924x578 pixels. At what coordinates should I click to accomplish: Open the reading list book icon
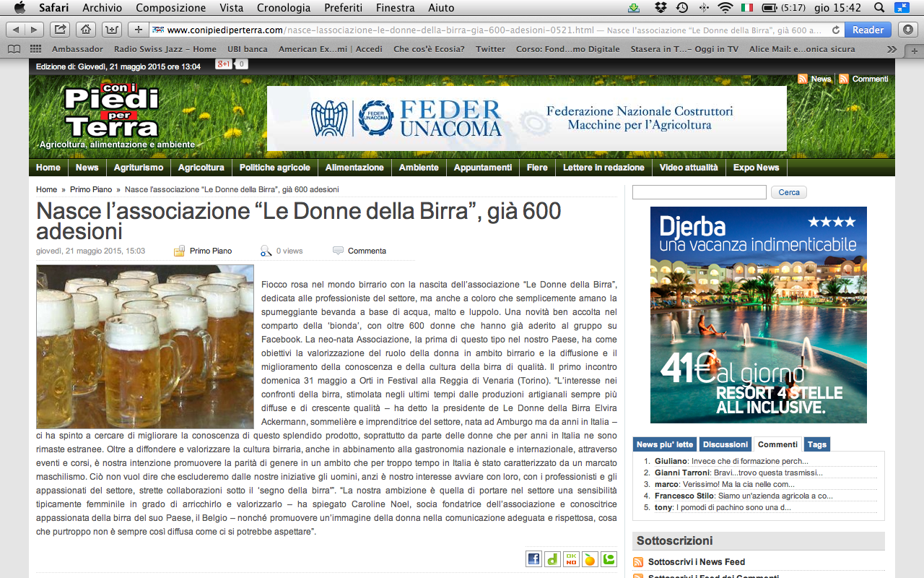14,49
